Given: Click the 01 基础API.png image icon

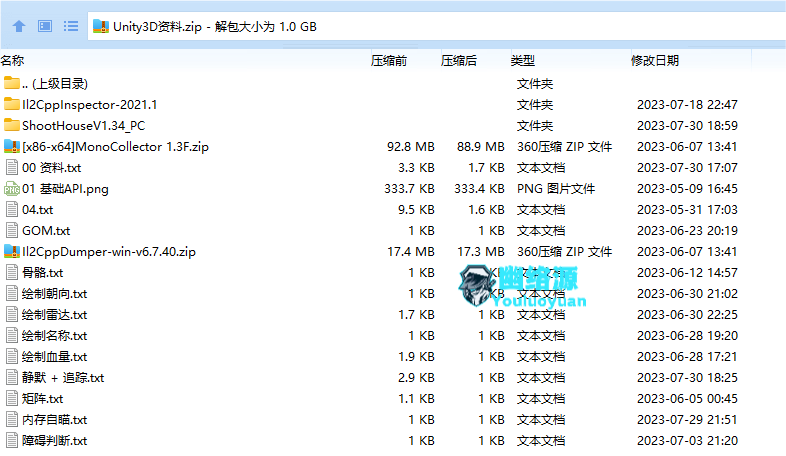Looking at the screenshot, I should (x=12, y=189).
